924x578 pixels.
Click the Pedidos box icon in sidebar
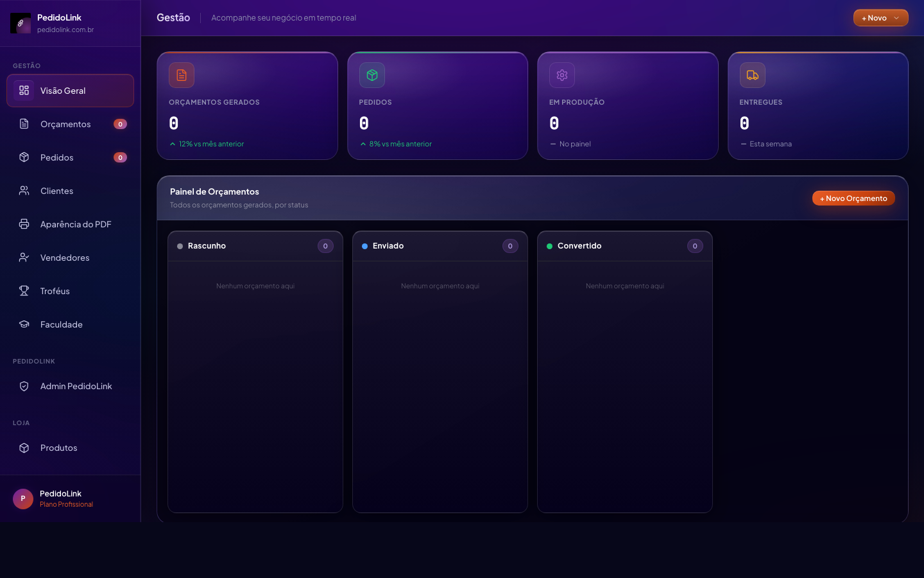pos(24,157)
